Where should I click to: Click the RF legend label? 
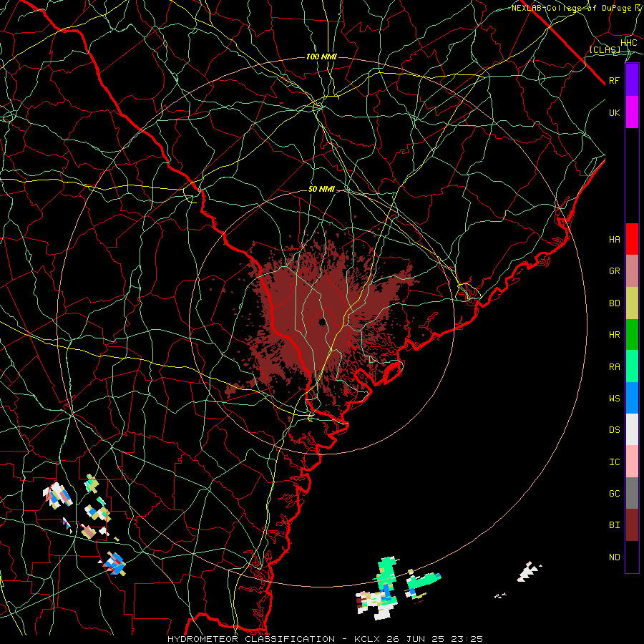pyautogui.click(x=614, y=81)
